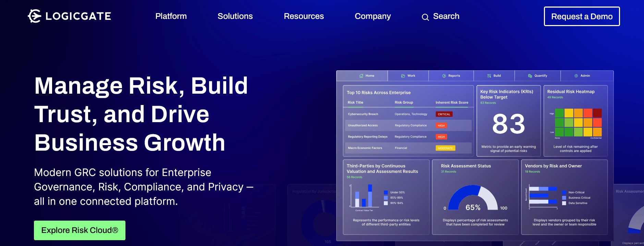Click the Reports chart icon in dashboard
Image resolution: width=644 pixels, height=246 pixels.
(x=444, y=76)
